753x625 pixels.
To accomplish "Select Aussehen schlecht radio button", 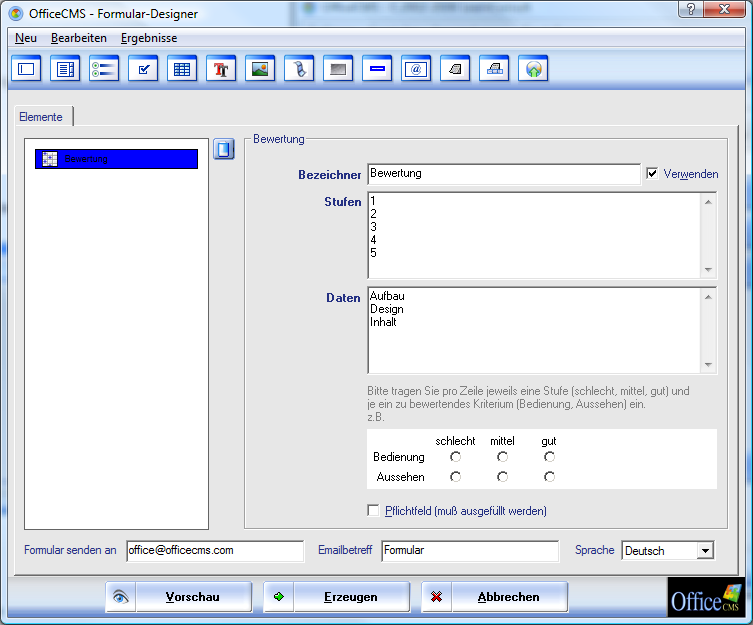I will pos(455,477).
